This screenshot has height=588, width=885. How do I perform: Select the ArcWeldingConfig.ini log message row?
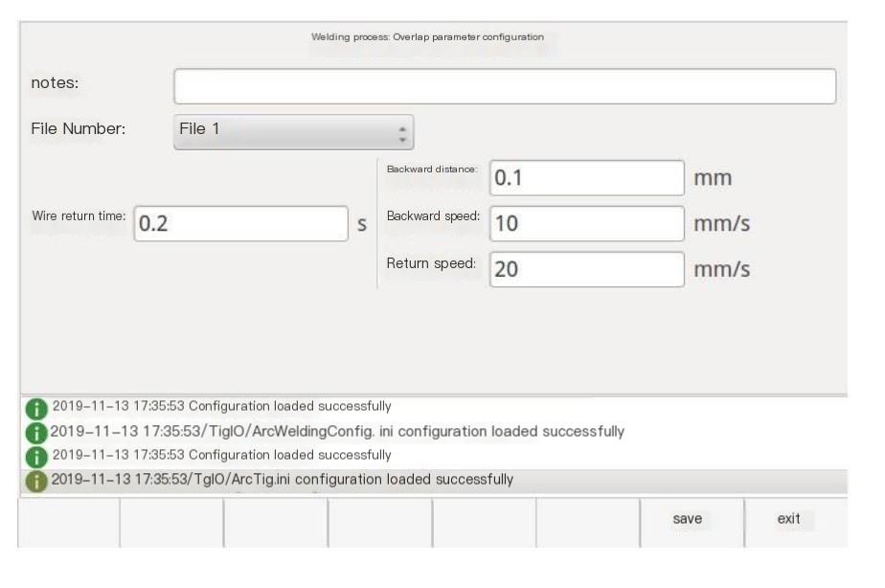337,432
